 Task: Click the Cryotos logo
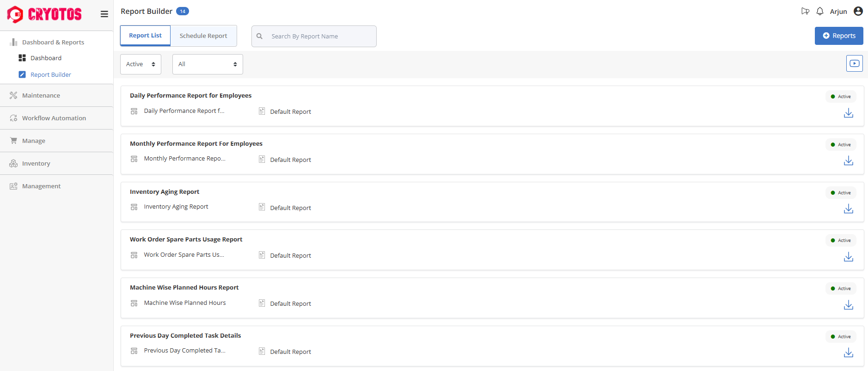pyautogui.click(x=44, y=14)
